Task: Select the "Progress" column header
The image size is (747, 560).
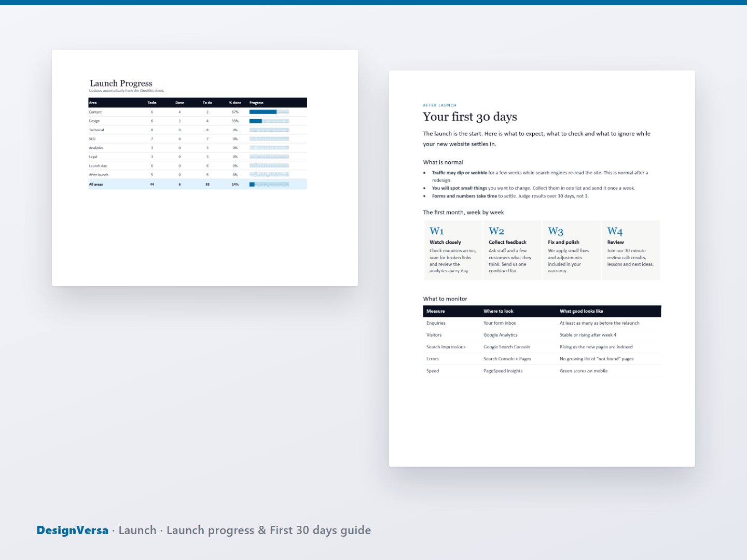Action: tap(256, 103)
